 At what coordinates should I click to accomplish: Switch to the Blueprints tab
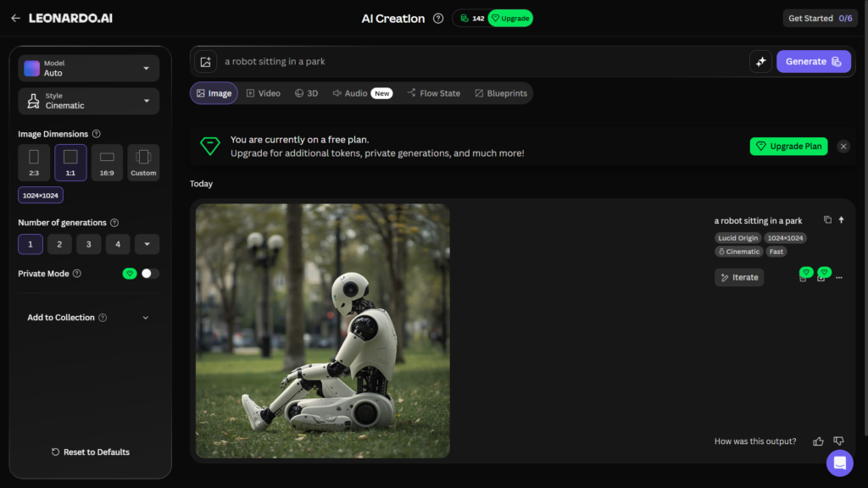pos(501,93)
